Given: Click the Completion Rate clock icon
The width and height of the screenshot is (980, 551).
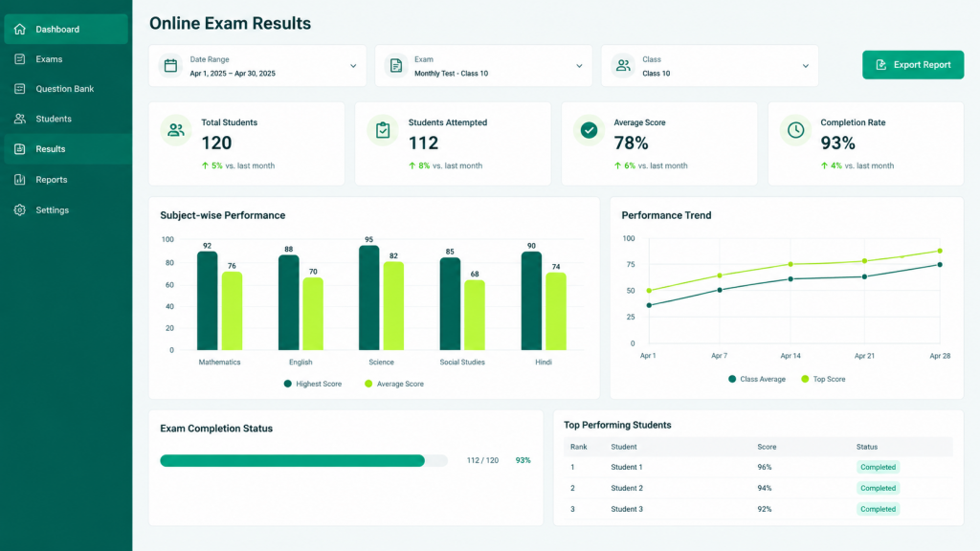Looking at the screenshot, I should click(795, 130).
